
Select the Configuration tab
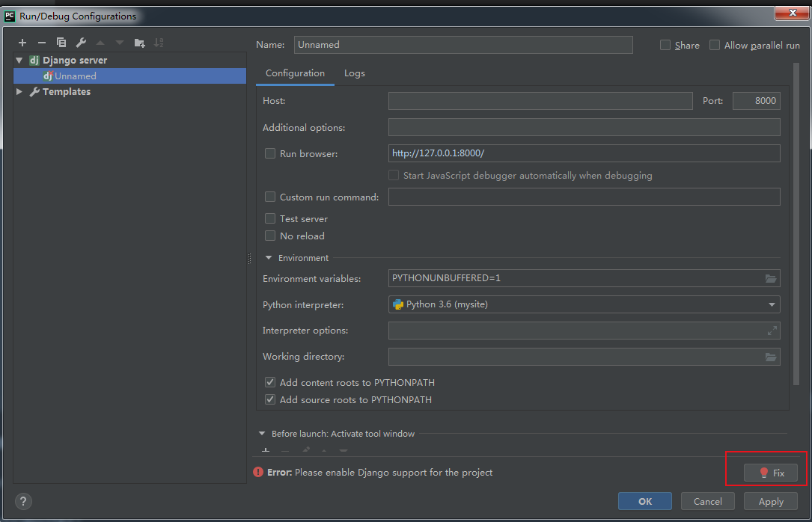tap(295, 73)
